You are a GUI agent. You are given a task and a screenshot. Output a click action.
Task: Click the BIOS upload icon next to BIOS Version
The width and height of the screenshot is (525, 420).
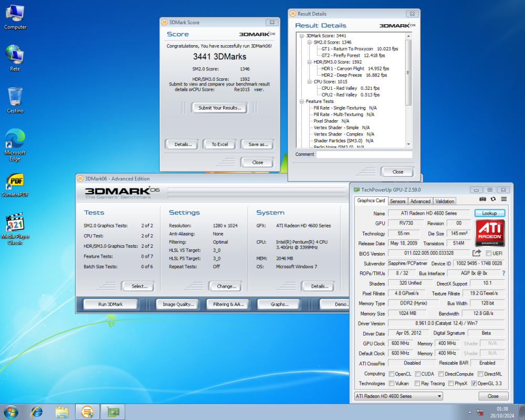477,253
